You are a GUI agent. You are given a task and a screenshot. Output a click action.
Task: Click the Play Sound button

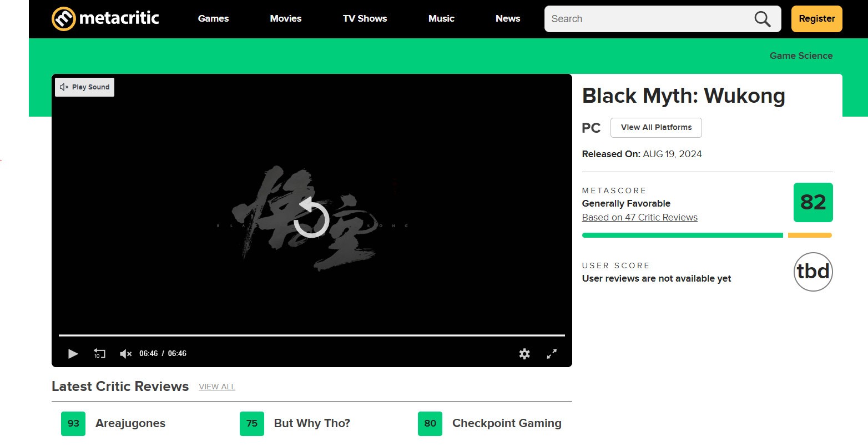tap(84, 87)
